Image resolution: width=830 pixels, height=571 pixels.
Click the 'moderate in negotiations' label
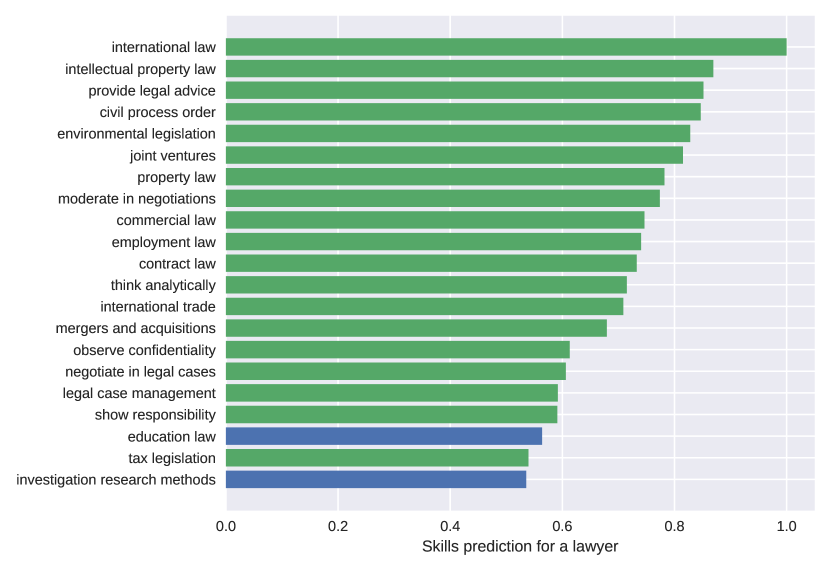pos(137,199)
